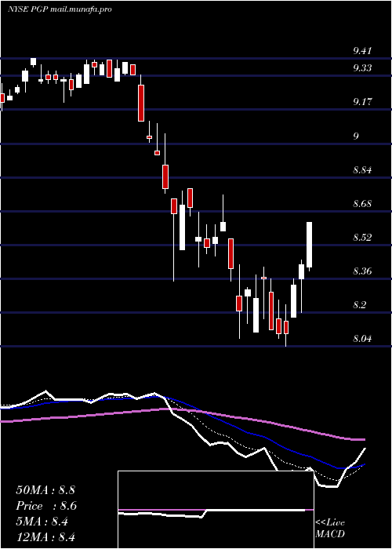The width and height of the screenshot is (392, 549).
Task: Click the large red candle below 9.33
Action: point(140,103)
